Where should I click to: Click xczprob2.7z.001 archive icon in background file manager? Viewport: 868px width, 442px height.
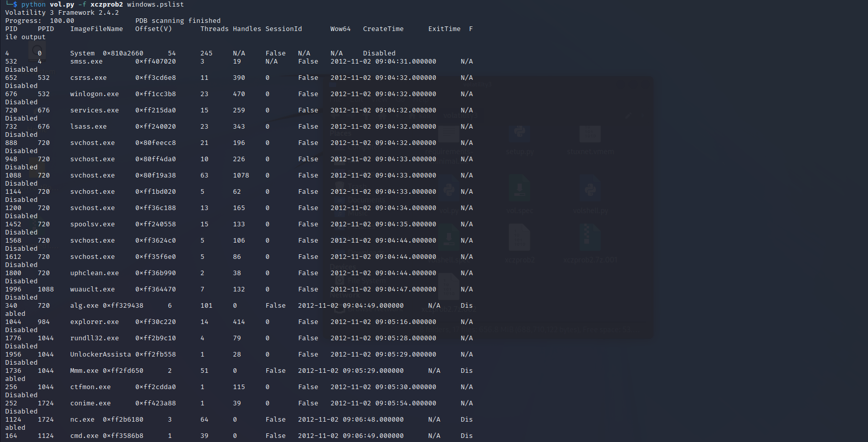pos(590,238)
